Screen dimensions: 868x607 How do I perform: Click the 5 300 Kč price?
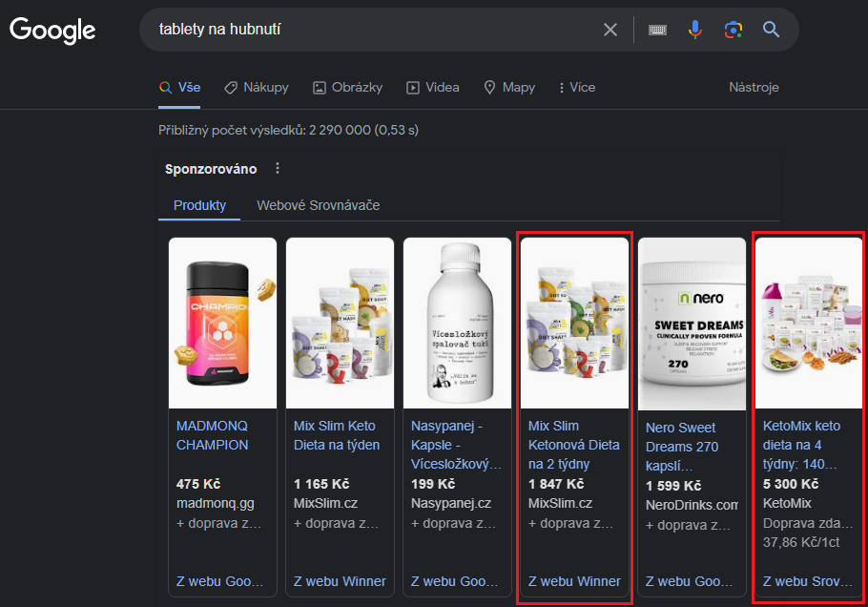click(x=791, y=484)
